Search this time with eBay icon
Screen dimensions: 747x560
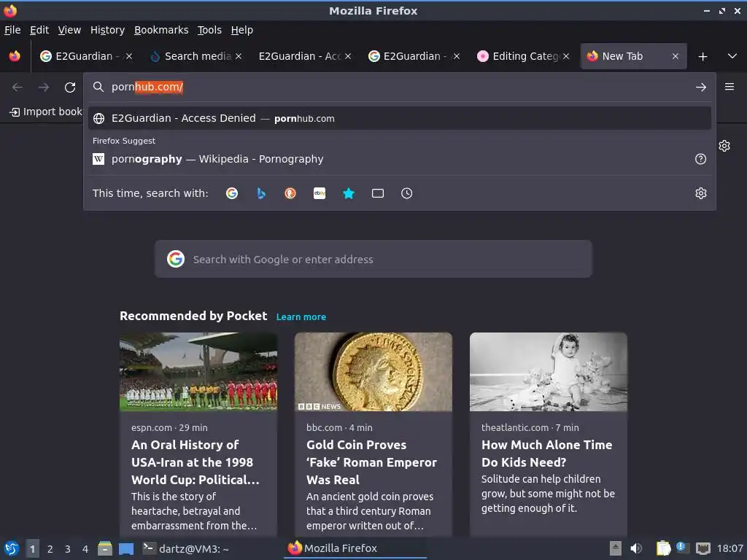320,193
